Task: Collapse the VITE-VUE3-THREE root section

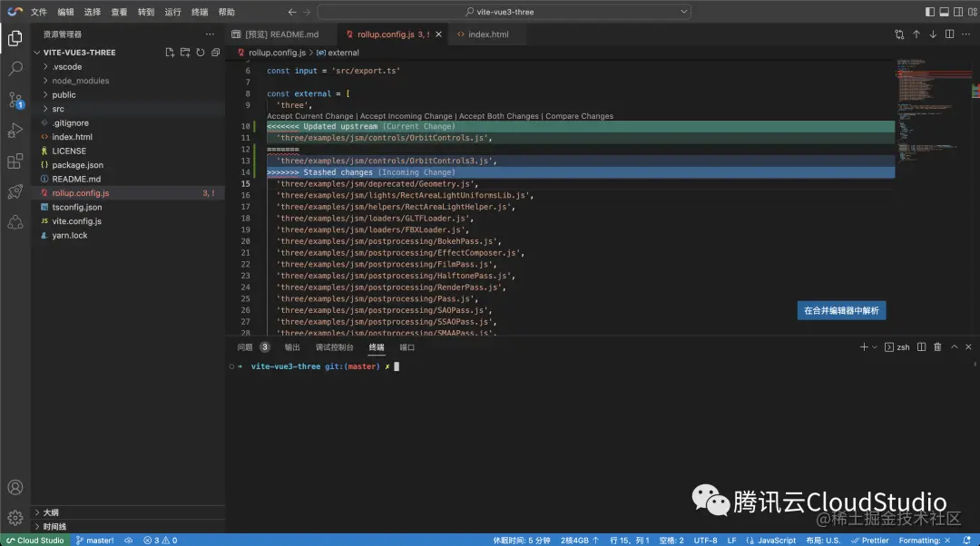Action: [x=79, y=53]
